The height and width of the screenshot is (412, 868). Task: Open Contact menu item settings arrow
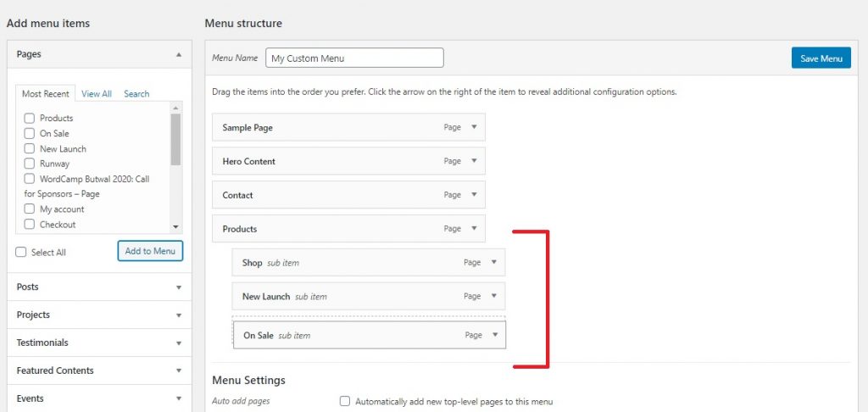[x=474, y=194]
